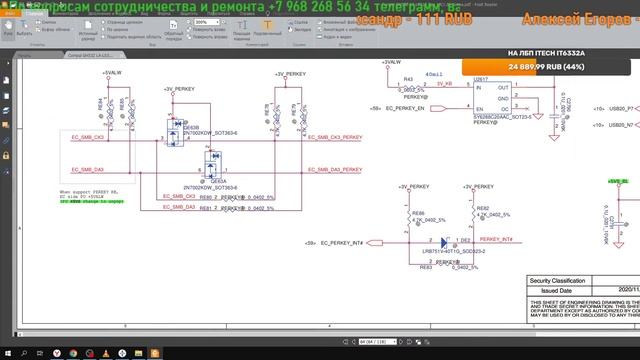
Task: Open the Comments side panel
Action: (6, 125)
